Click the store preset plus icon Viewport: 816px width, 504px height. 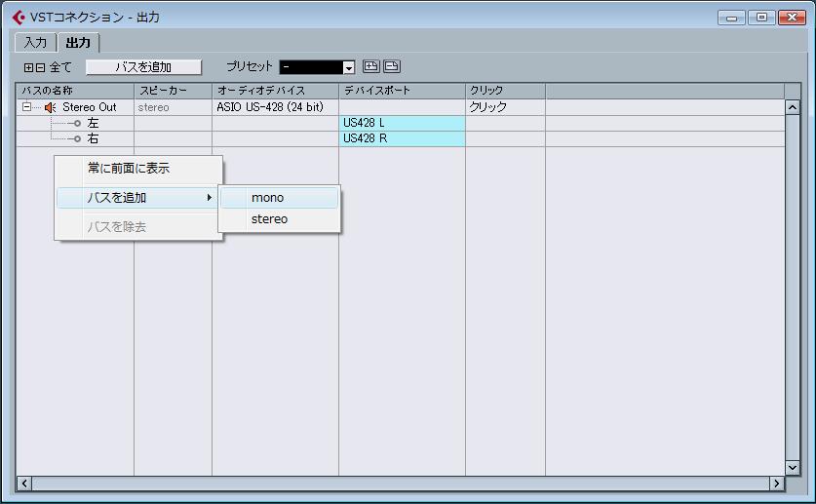pos(371,66)
